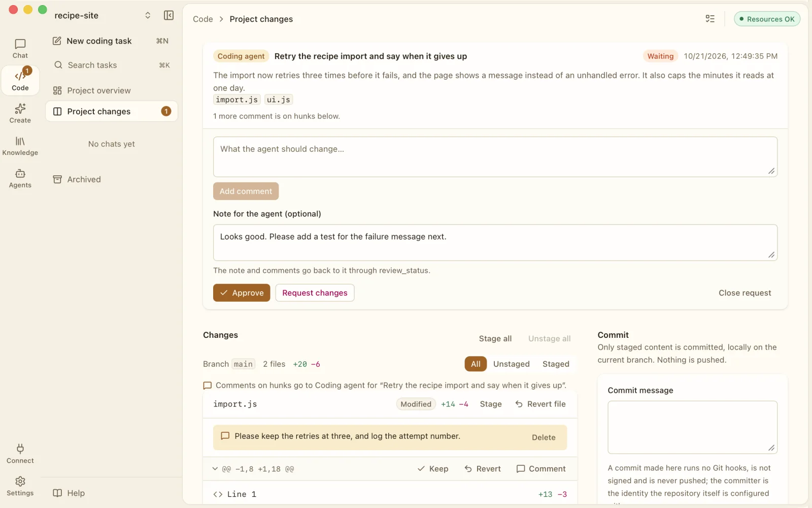Open the Archived list

point(112,179)
